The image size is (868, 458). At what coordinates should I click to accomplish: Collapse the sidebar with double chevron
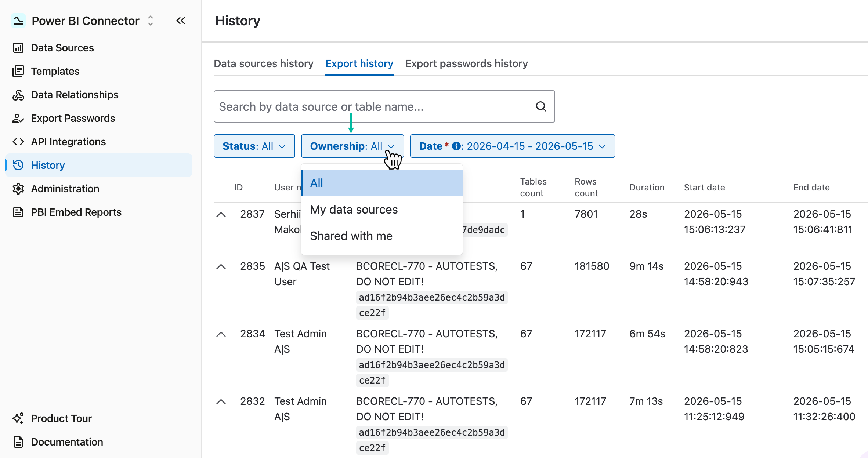point(181,21)
